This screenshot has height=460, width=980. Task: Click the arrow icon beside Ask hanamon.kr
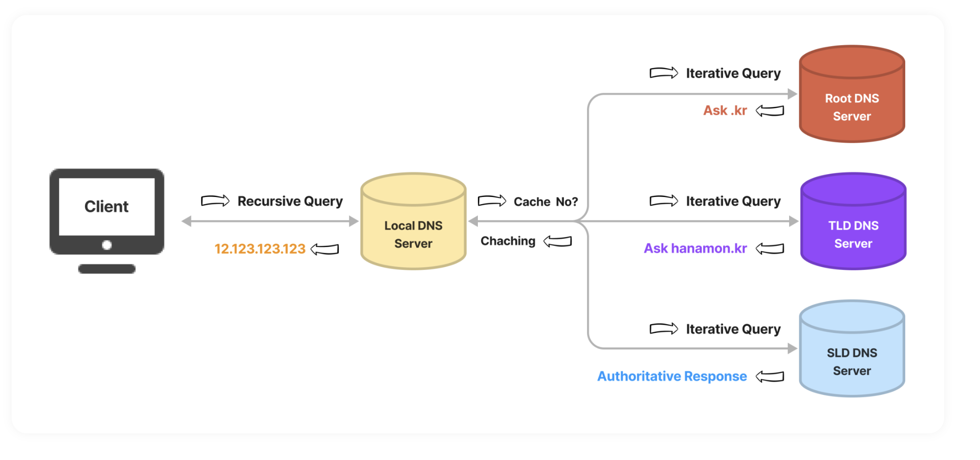770,248
